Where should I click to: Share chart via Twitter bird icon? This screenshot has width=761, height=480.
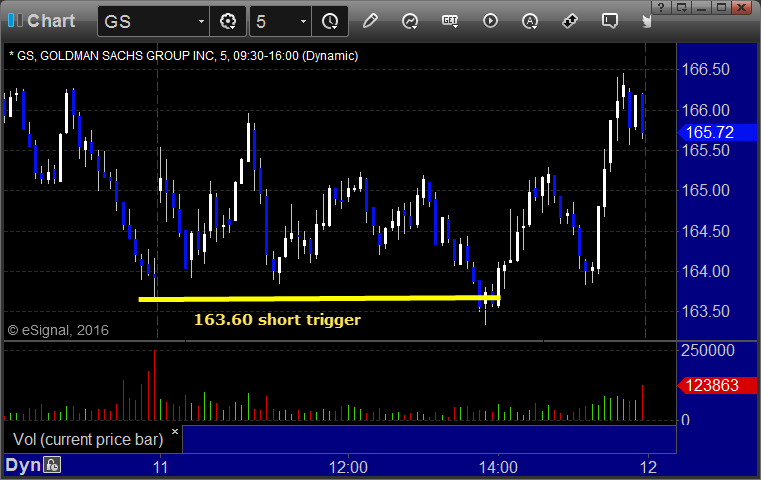[x=646, y=21]
